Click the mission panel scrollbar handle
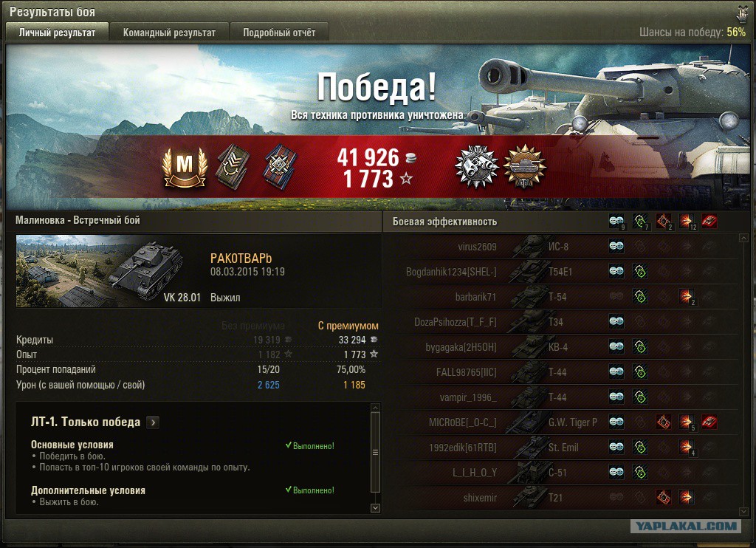The width and height of the screenshot is (756, 548). click(x=375, y=452)
